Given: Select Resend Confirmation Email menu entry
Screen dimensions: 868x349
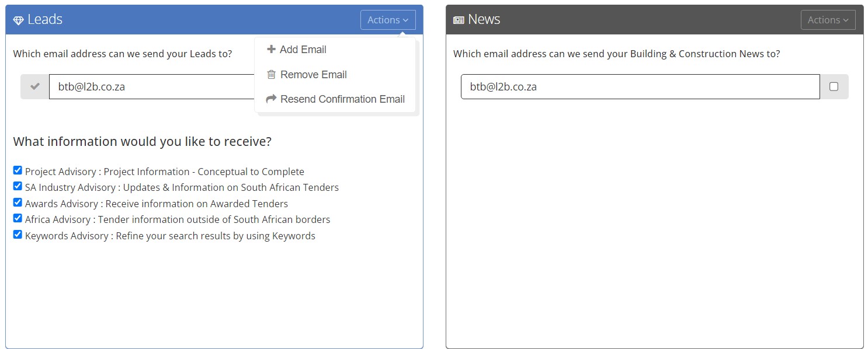Looking at the screenshot, I should tap(335, 99).
